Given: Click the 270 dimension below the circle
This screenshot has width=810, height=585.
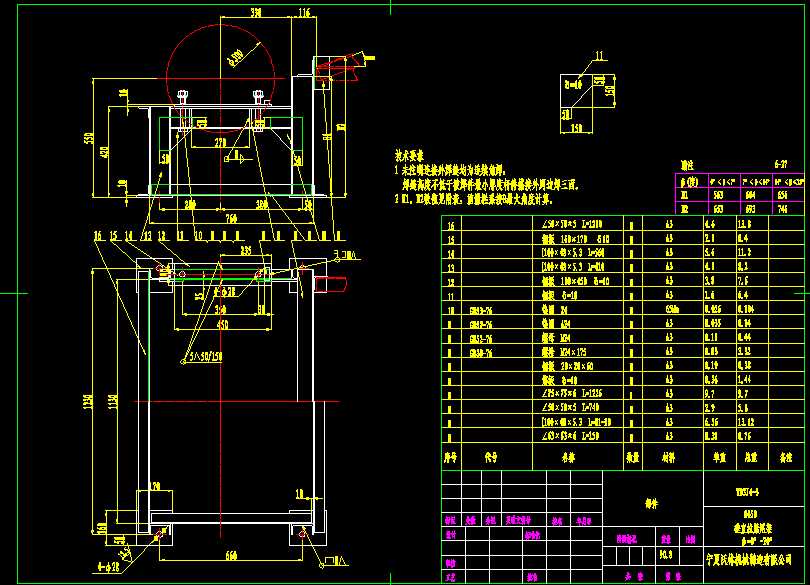Looking at the screenshot, I should click(x=220, y=142).
